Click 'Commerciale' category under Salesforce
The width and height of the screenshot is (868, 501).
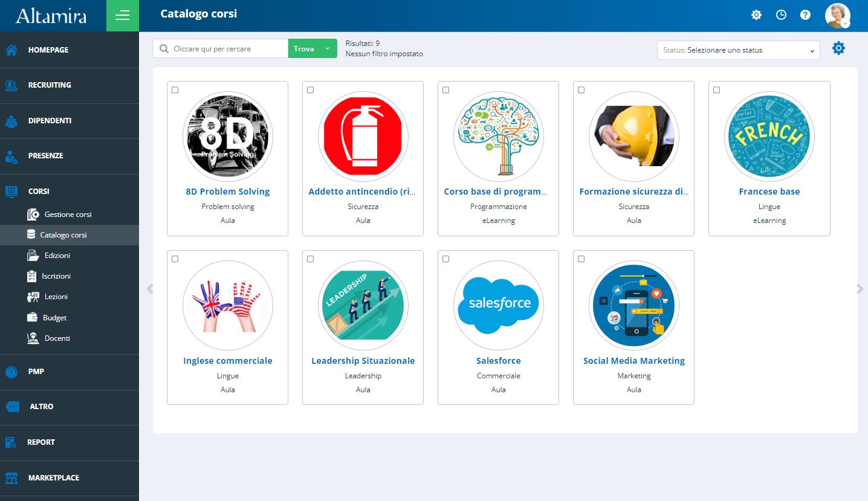pos(499,376)
